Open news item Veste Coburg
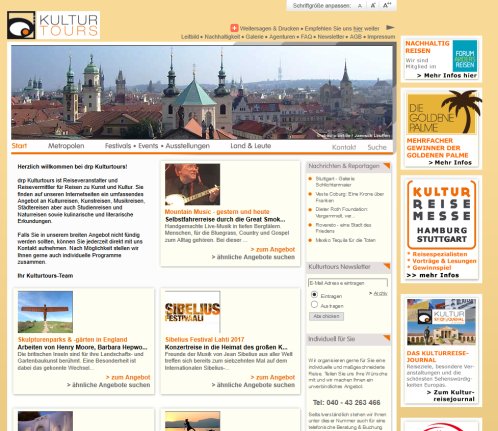The width and height of the screenshot is (498, 431). [x=350, y=197]
